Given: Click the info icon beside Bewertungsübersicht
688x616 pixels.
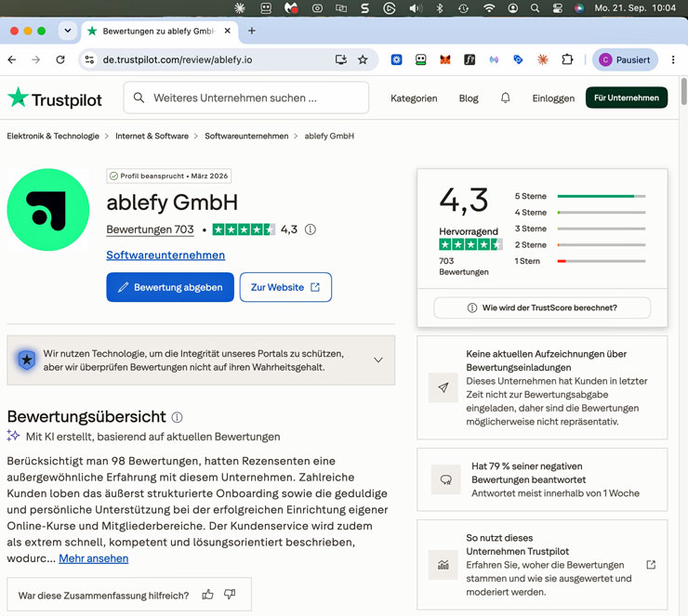Looking at the screenshot, I should coord(177,417).
